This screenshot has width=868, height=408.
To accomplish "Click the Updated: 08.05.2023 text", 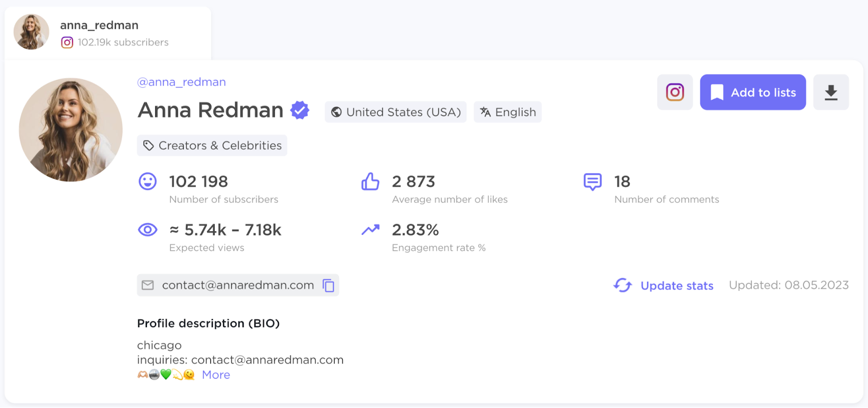I will pyautogui.click(x=789, y=285).
